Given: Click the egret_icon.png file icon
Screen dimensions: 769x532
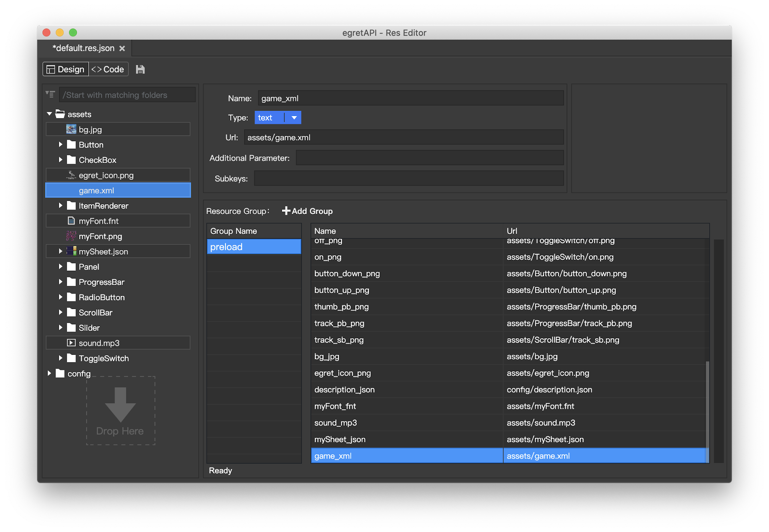Looking at the screenshot, I should tap(71, 175).
